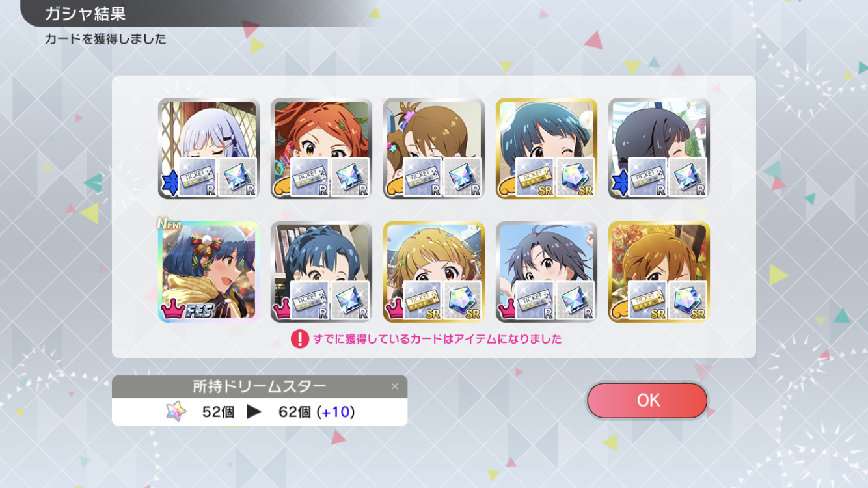This screenshot has width=868, height=488.
Task: Click the SR crystal icon, top row
Action: 575,177
